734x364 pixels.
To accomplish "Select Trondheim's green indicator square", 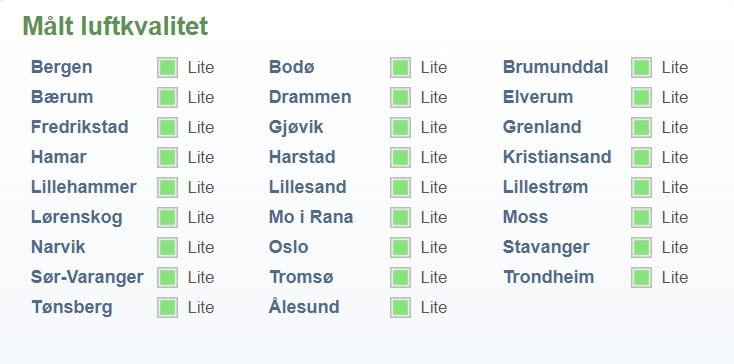I will [x=641, y=277].
